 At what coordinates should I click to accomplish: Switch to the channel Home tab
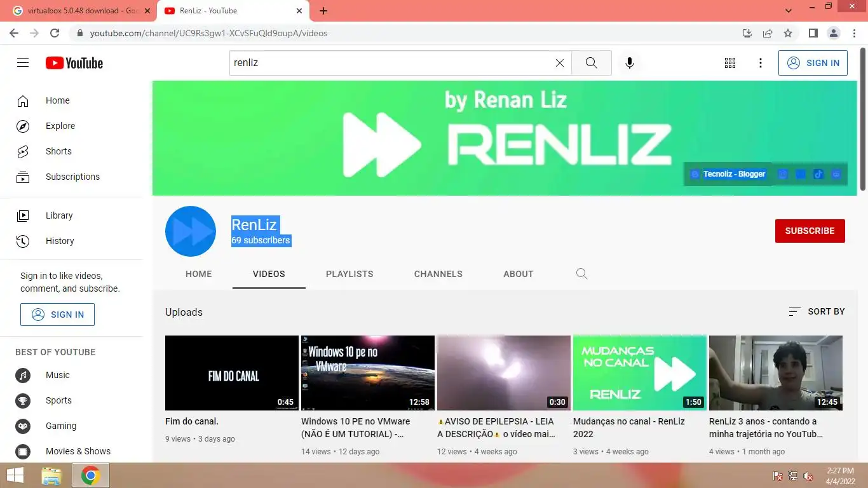click(199, 274)
